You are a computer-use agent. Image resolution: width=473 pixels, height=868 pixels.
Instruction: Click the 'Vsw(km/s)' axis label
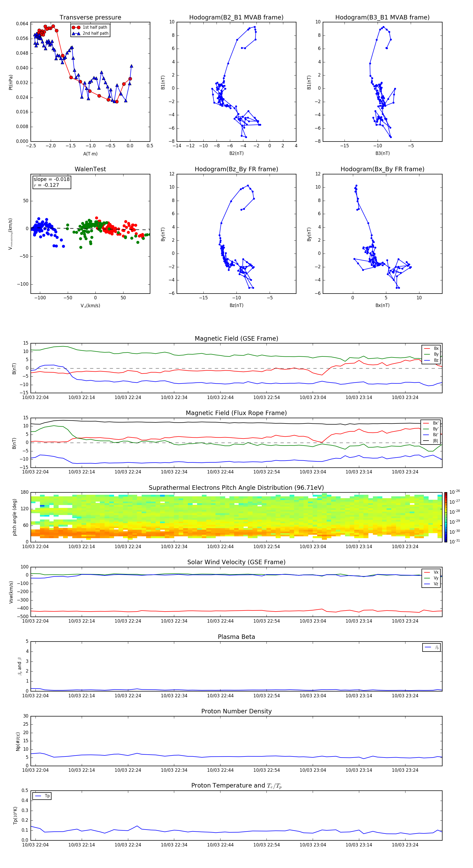point(11,592)
